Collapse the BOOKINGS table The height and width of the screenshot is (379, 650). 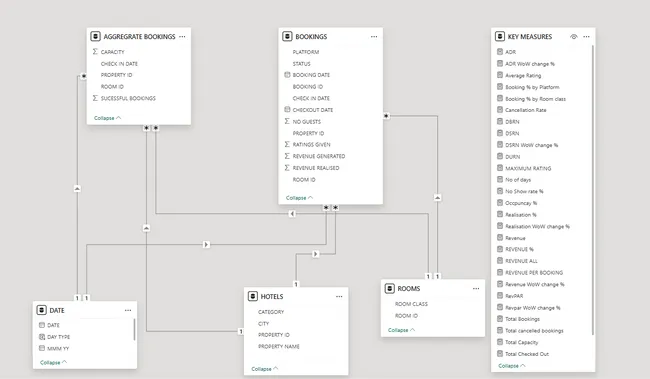click(299, 198)
